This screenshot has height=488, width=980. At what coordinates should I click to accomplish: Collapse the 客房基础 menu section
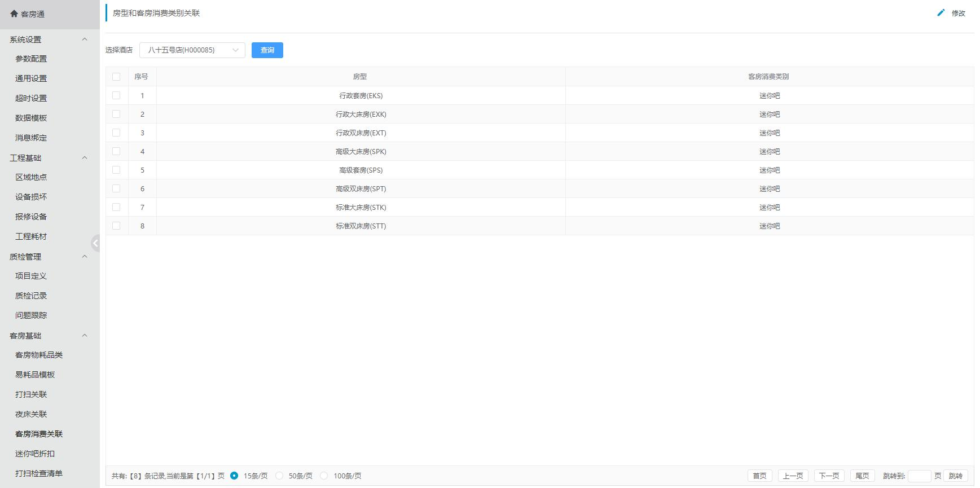(85, 336)
